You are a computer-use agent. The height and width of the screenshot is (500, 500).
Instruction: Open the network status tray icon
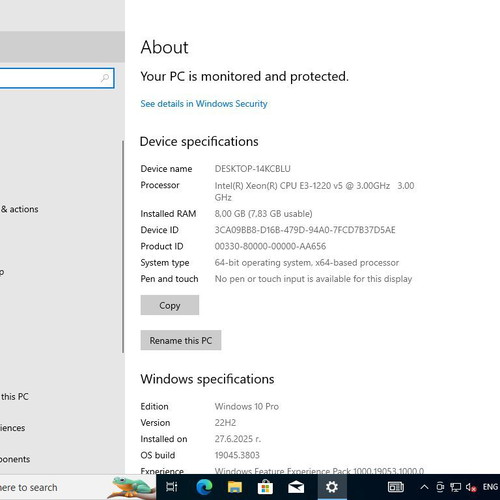pyautogui.click(x=455, y=487)
